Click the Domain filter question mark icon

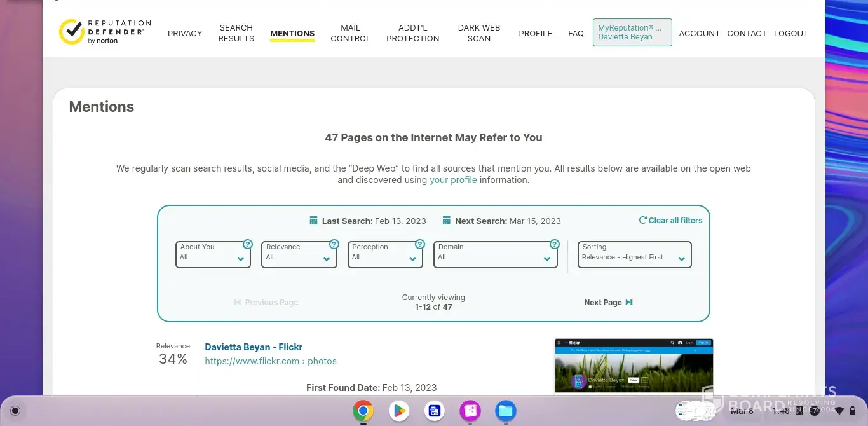click(x=555, y=244)
